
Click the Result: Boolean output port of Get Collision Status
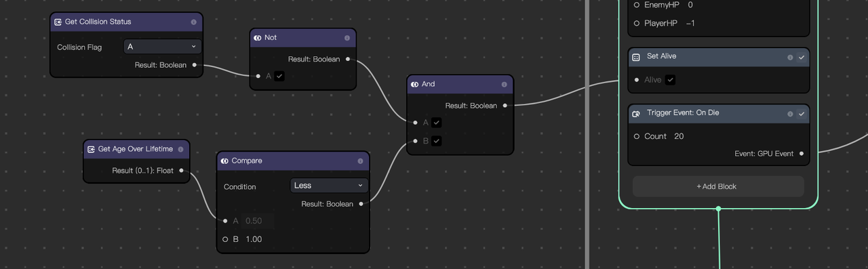(x=195, y=65)
